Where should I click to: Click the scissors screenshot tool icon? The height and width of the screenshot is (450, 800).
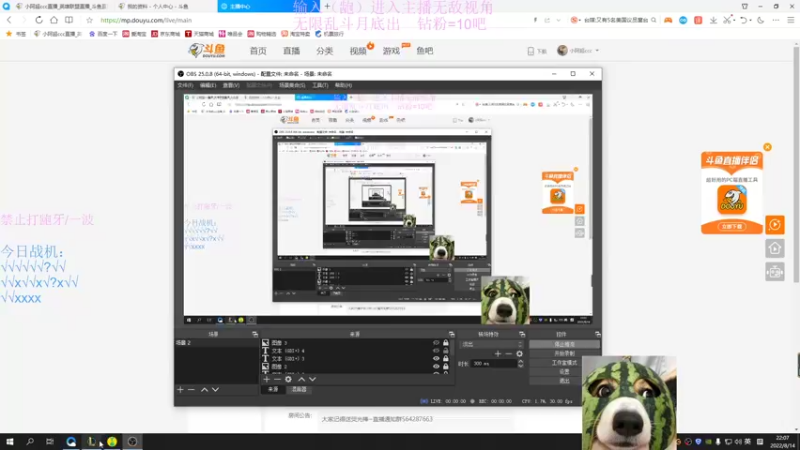(x=728, y=20)
